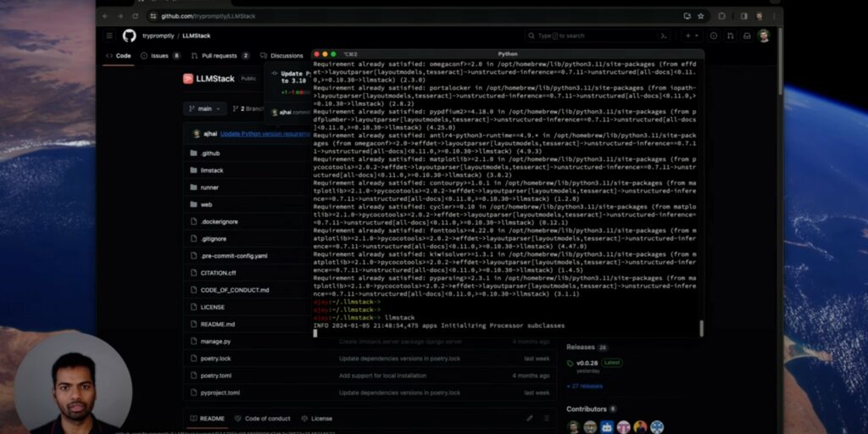868x434 pixels.
Task: Click the Chrome profile avatar in toolbar
Action: (x=759, y=16)
